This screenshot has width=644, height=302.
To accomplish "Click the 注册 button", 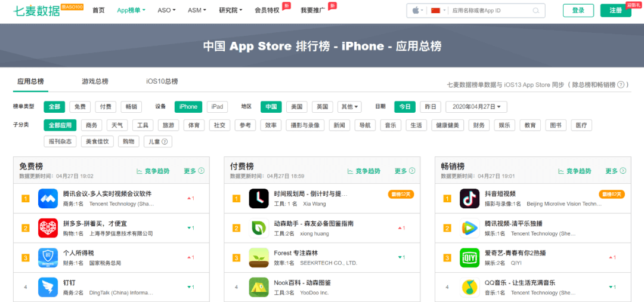I will pyautogui.click(x=615, y=11).
